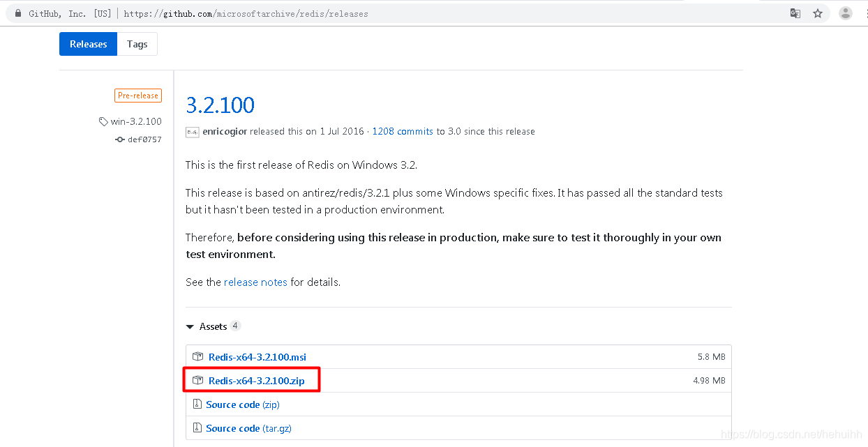The height and width of the screenshot is (447, 868).
Task: Click the 5.8 MB file size text
Action: pos(712,357)
